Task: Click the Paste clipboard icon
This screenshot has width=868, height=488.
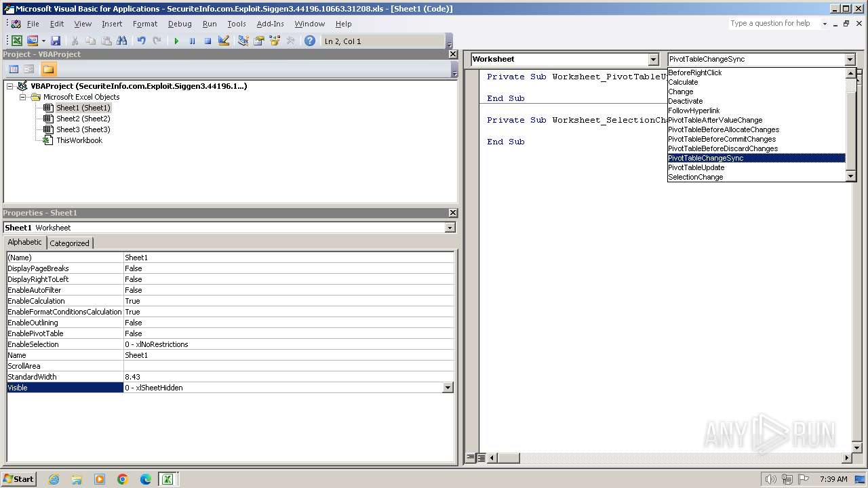Action: click(106, 41)
